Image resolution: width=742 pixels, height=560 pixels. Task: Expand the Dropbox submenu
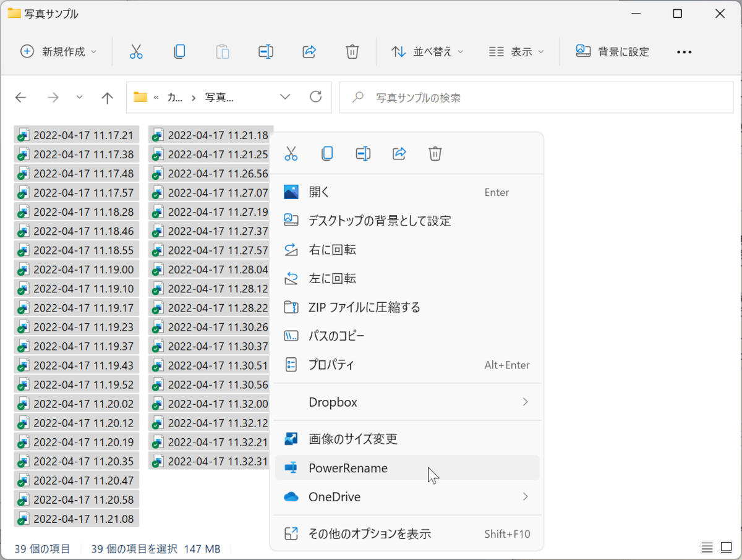(407, 402)
